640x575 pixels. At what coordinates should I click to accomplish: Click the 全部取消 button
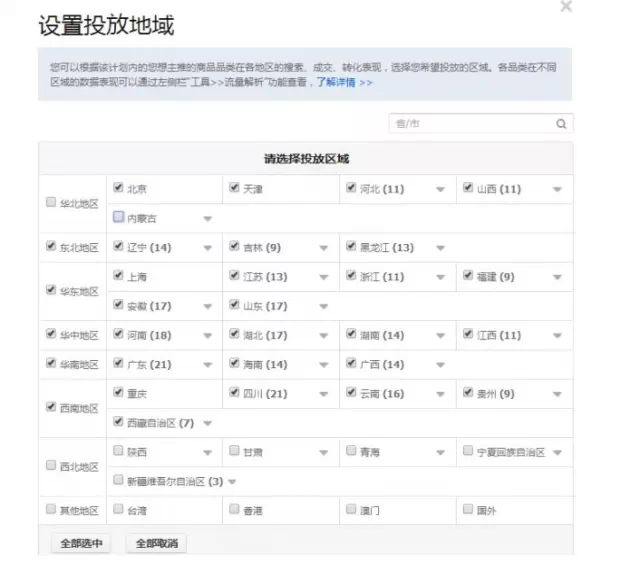click(x=156, y=543)
